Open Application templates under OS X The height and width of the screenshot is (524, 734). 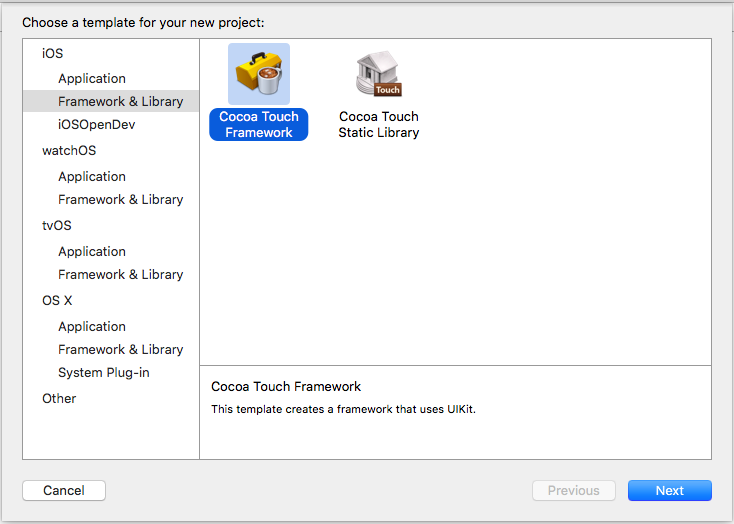[92, 326]
